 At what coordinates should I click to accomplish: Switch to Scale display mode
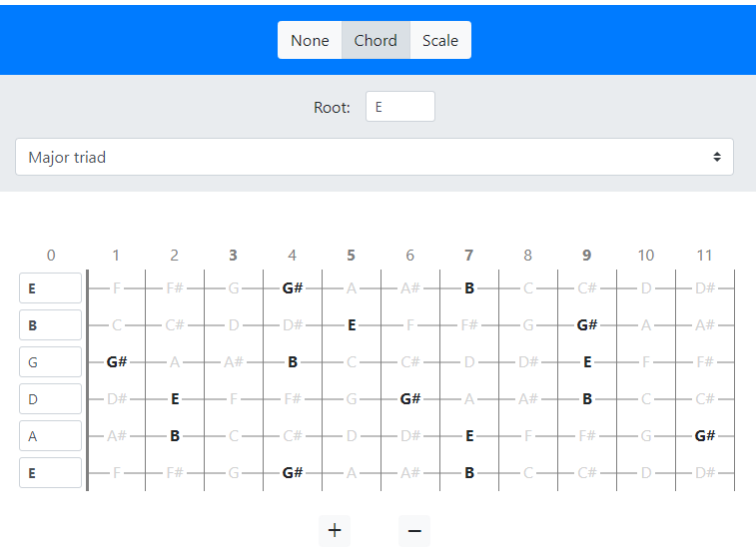point(440,41)
